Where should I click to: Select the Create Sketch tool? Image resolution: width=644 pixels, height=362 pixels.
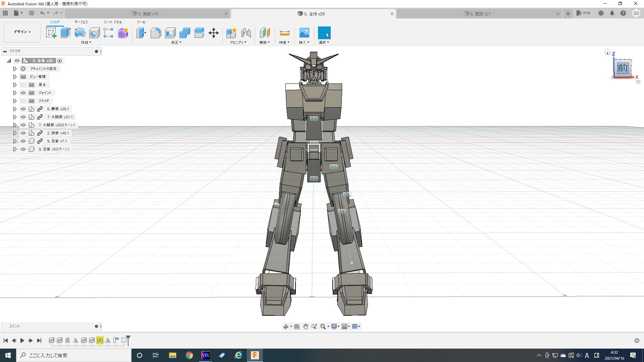click(x=51, y=33)
